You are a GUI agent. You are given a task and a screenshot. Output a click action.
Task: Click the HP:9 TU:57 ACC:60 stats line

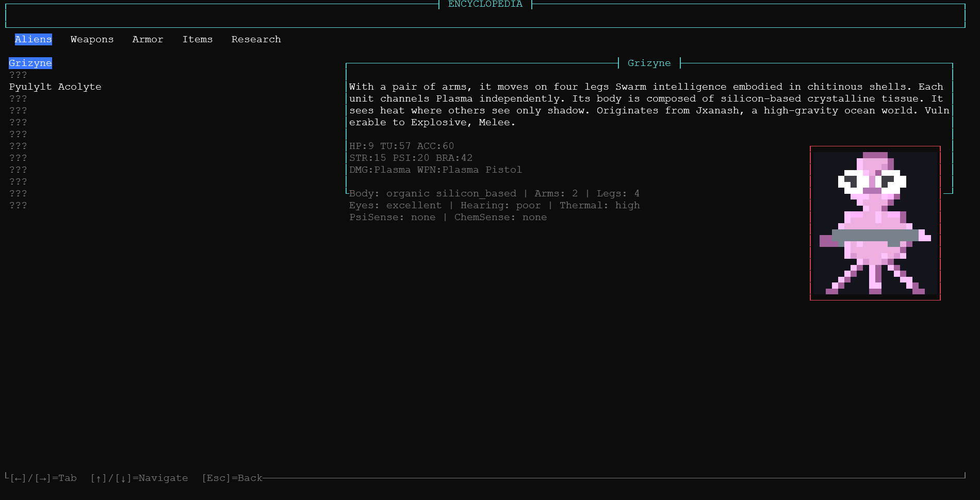[402, 146]
